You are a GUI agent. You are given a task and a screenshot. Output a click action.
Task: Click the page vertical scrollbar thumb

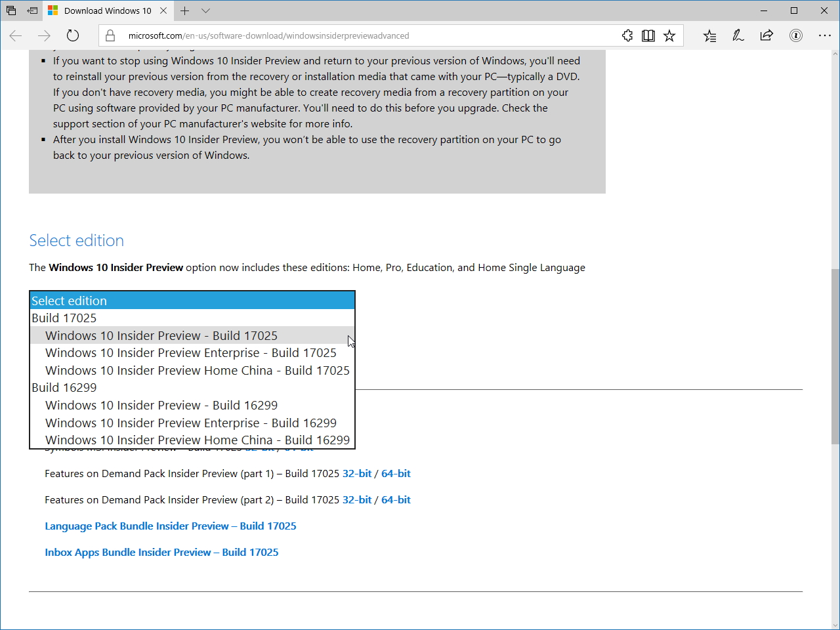coord(835,356)
